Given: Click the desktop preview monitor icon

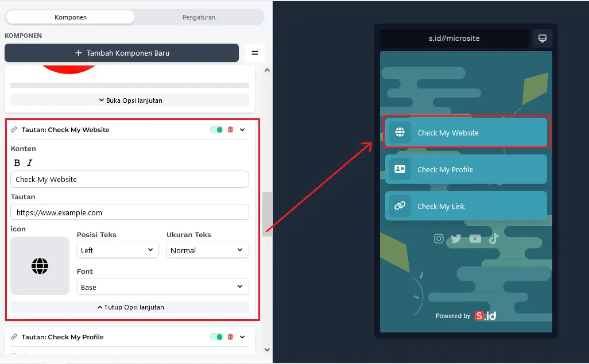Looking at the screenshot, I should 542,38.
